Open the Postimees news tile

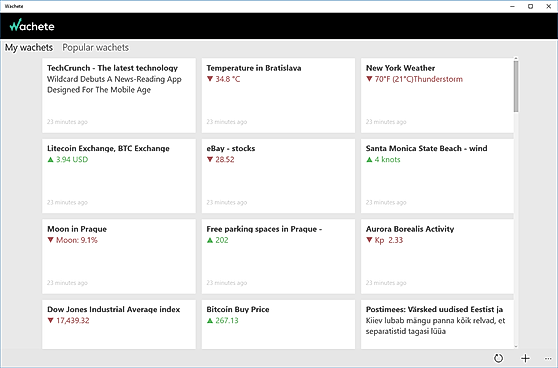click(x=437, y=324)
